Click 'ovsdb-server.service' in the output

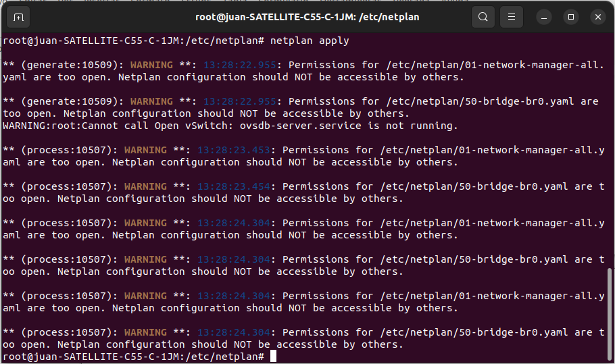(301, 126)
